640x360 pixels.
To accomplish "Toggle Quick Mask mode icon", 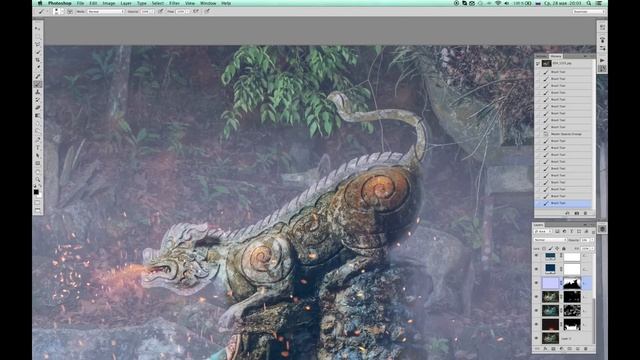I will [38, 202].
